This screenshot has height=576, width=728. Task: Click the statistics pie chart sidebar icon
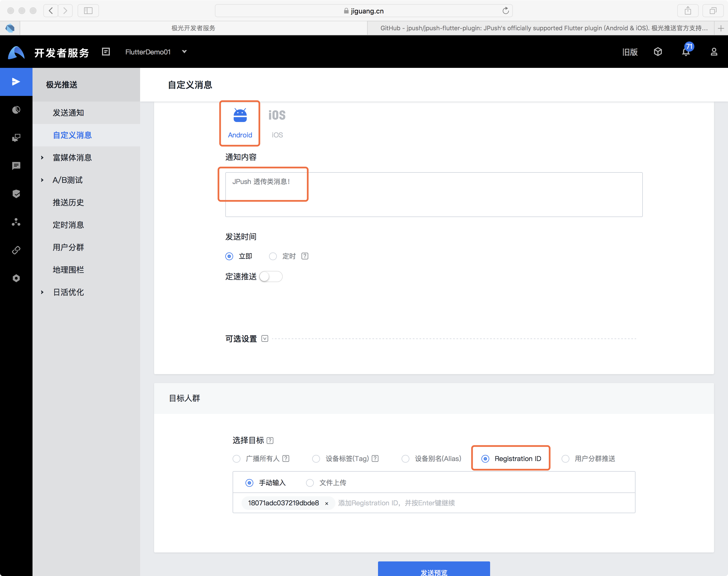point(16,110)
